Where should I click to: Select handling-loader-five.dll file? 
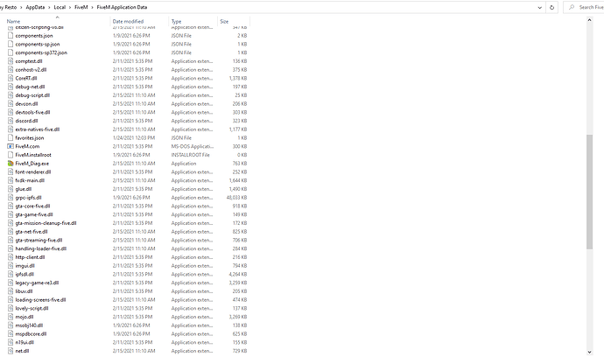pyautogui.click(x=41, y=248)
